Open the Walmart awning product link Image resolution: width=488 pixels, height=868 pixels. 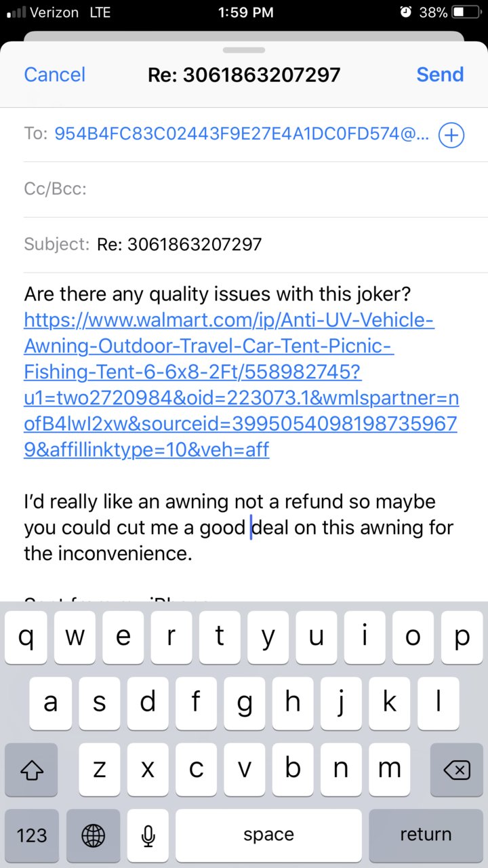[x=241, y=384]
